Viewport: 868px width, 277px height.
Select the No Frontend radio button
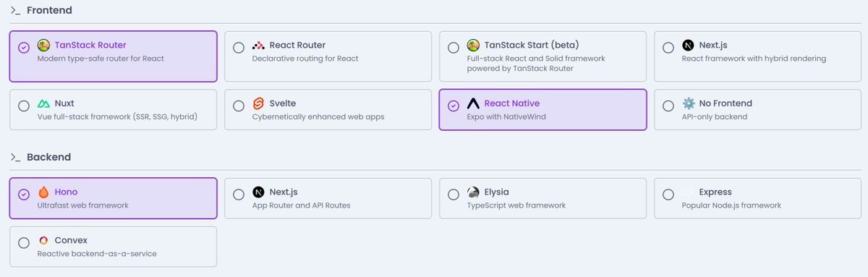coord(668,106)
